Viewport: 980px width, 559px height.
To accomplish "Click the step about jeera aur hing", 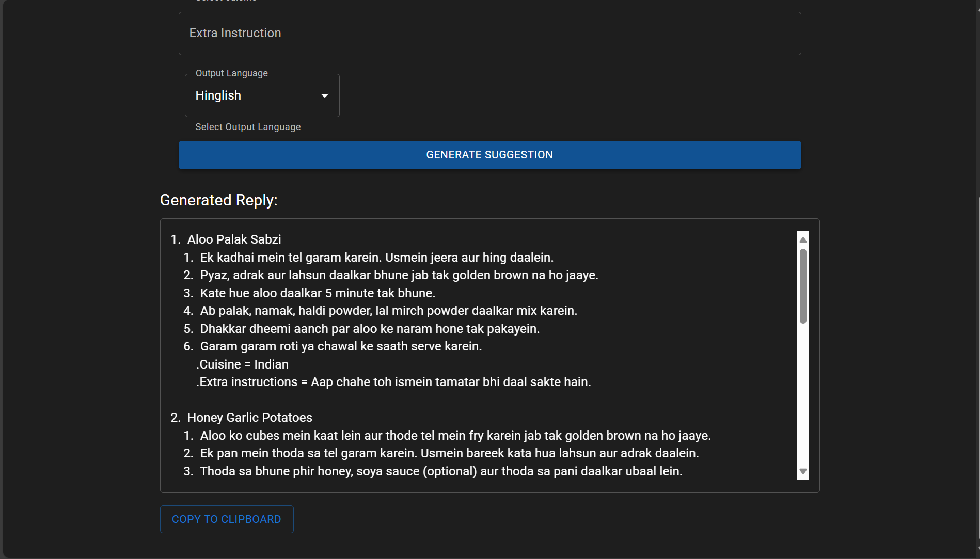I will pos(376,258).
